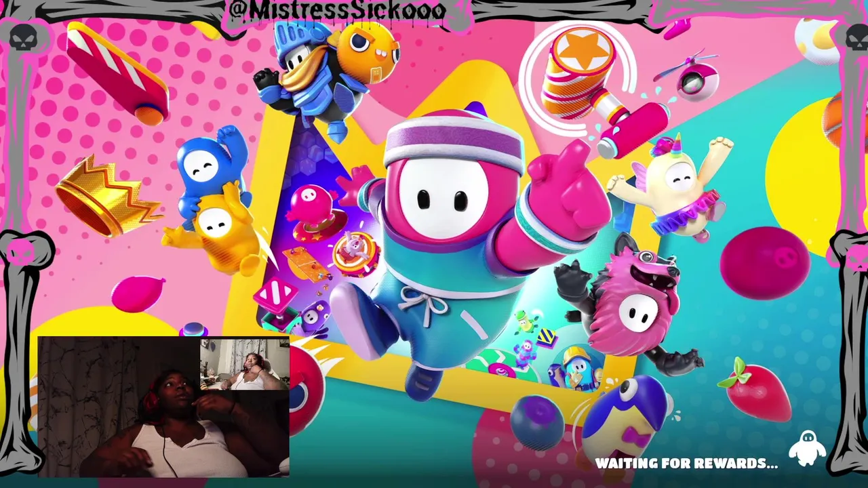Click the "WAITING FOR REWARDS..." status text
This screenshot has height=488, width=868.
686,464
